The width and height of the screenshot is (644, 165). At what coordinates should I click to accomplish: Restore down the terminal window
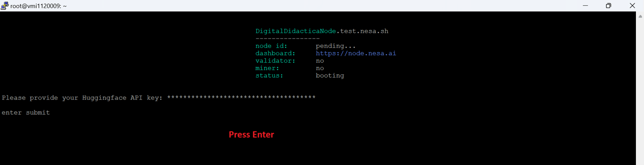coord(609,6)
